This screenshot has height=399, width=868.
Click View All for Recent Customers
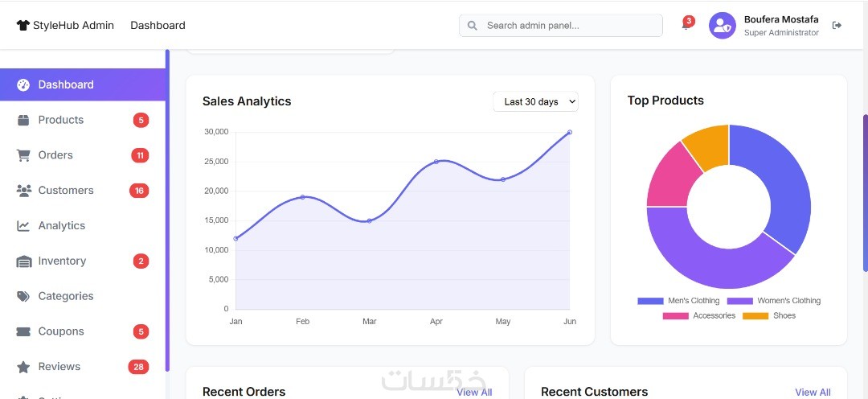813,393
